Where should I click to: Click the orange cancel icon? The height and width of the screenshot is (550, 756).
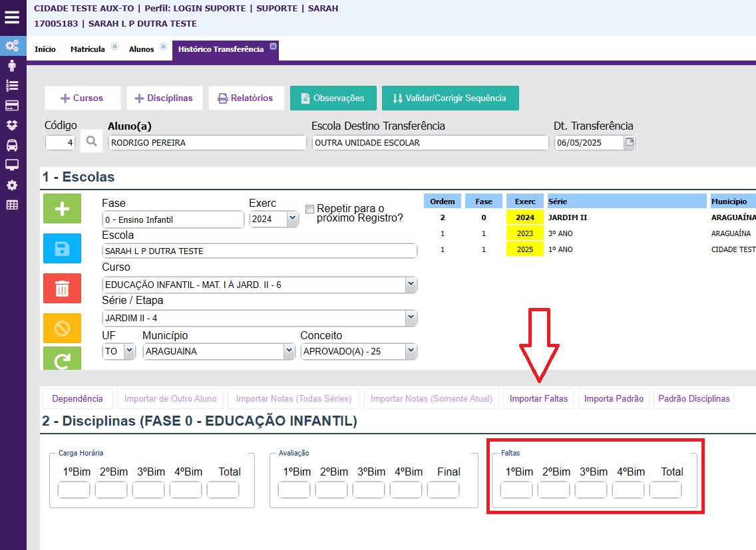click(x=62, y=329)
